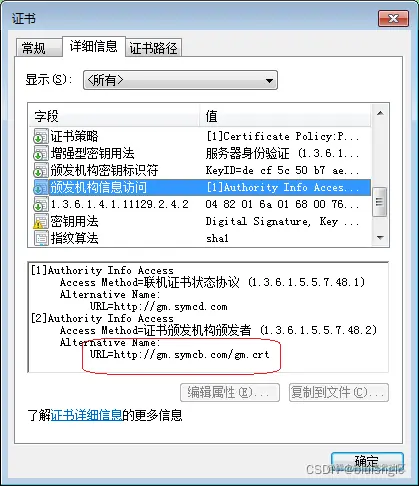Click the 增强型密钥用法 field icon

[x=41, y=153]
